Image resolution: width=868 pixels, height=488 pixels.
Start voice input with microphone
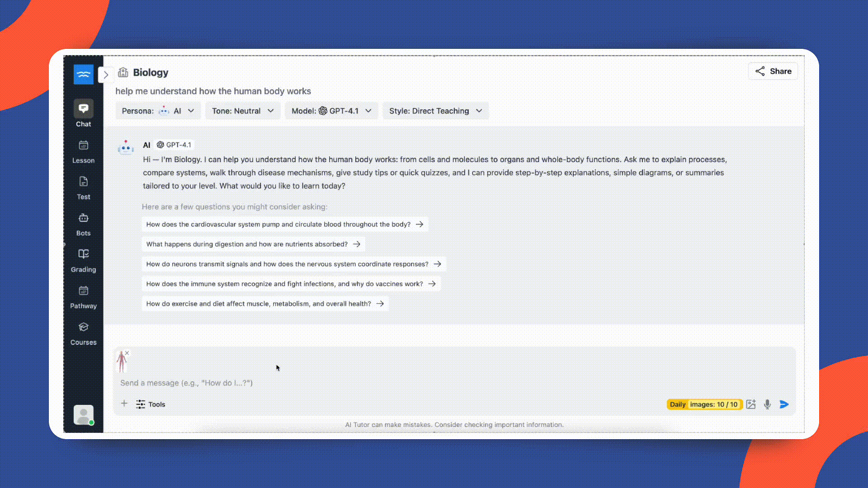point(767,404)
